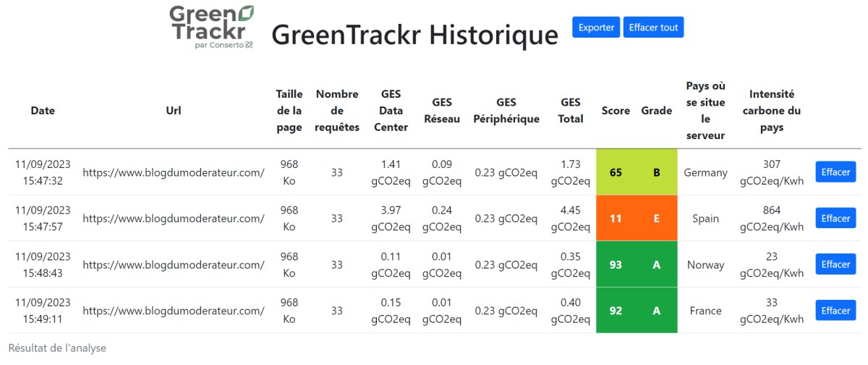Click the green score 93 cell
868x365 pixels.
tap(616, 265)
